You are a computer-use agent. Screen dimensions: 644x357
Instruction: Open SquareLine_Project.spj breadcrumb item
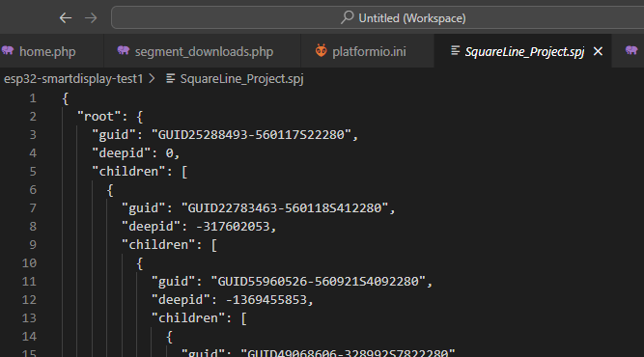(x=241, y=79)
